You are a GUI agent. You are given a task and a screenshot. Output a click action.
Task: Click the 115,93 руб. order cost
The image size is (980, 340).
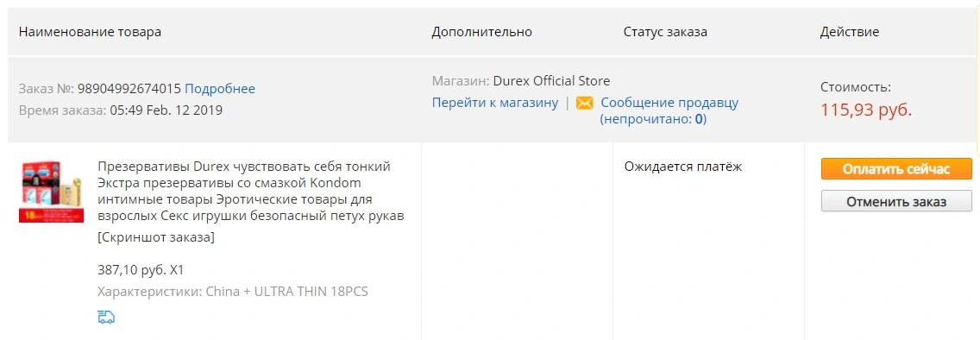tap(866, 110)
